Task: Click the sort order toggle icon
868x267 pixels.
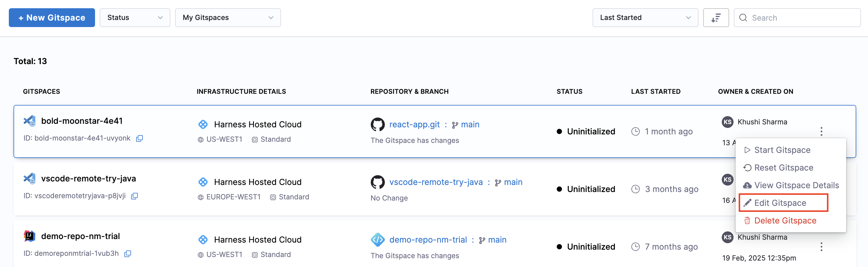Action: pos(716,18)
